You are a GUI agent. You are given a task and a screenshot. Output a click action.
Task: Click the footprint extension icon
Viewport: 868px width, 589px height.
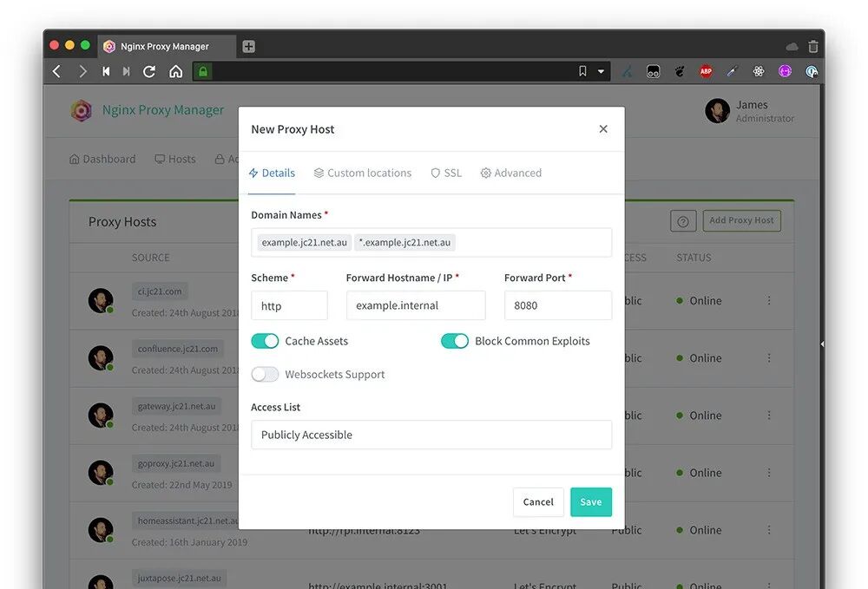[x=680, y=71]
